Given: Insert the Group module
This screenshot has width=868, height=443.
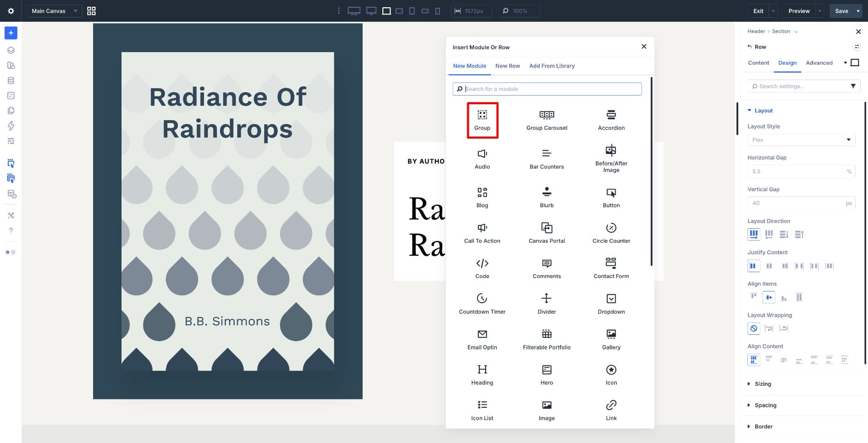Looking at the screenshot, I should (482, 120).
